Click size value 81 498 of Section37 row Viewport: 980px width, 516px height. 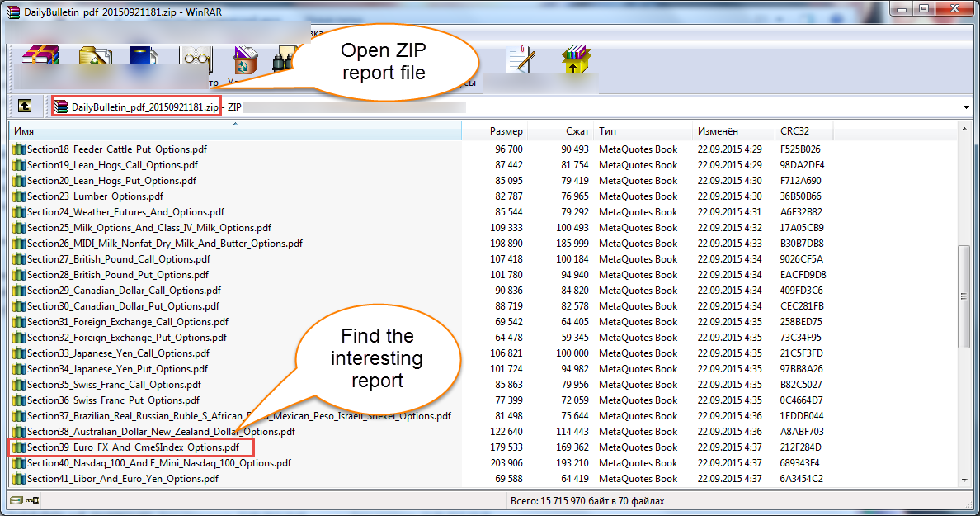pos(506,416)
